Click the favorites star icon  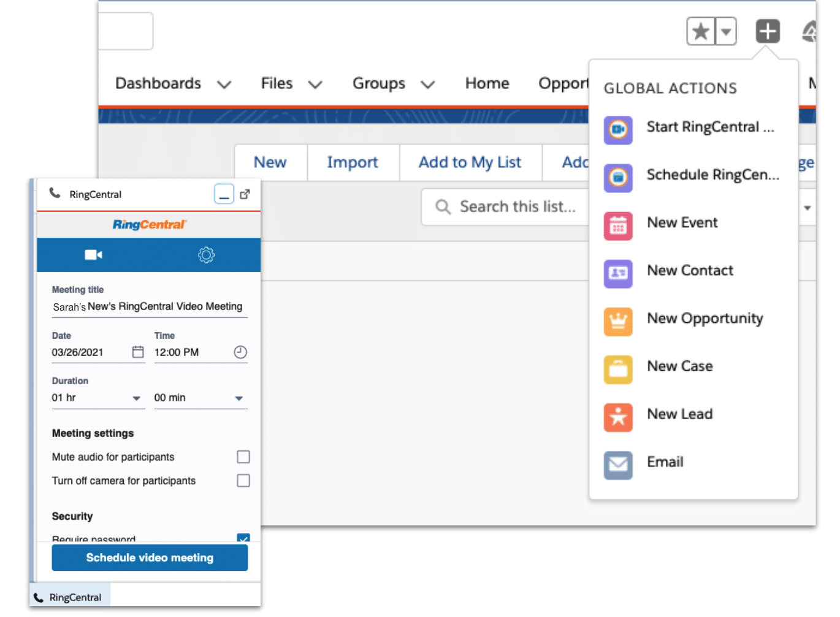(x=700, y=31)
